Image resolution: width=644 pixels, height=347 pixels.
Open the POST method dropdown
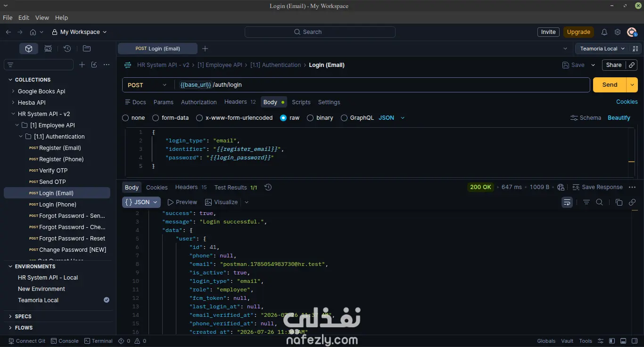tap(147, 85)
